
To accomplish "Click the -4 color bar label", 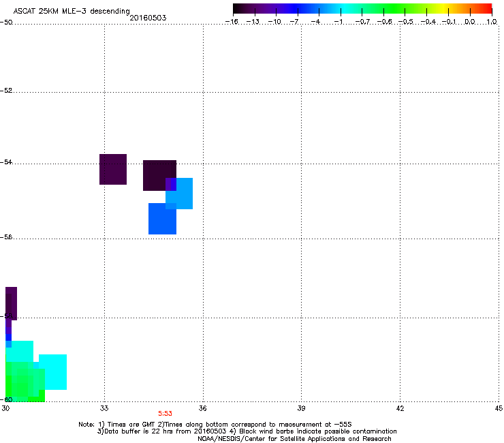I will click(315, 22).
